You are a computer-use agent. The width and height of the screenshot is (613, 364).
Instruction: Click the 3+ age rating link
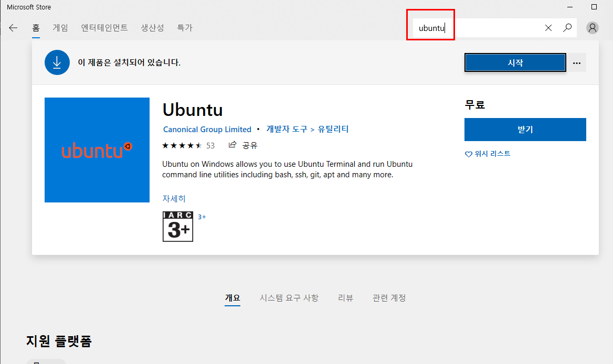pyautogui.click(x=202, y=217)
